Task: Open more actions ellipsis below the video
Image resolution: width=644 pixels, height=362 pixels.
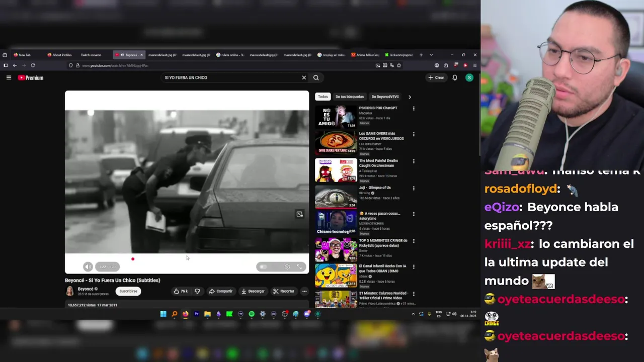Action: (x=304, y=291)
